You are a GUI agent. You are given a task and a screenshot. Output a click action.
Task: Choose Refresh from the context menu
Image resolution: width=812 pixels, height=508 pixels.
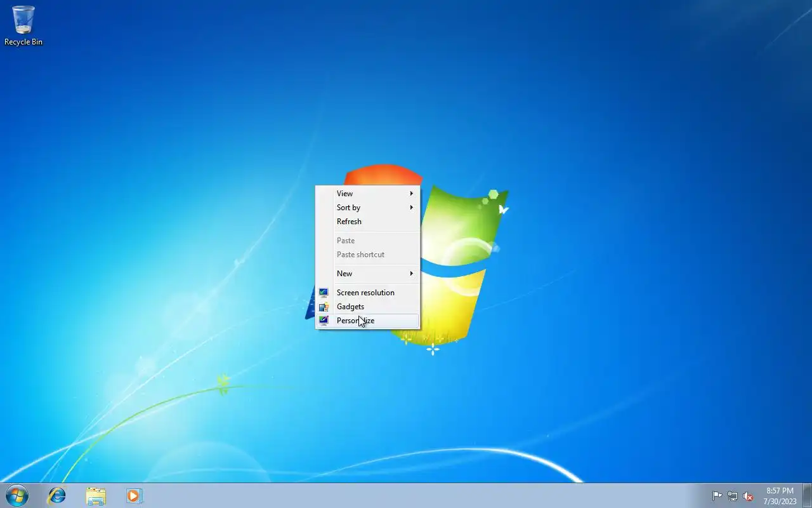(368, 222)
